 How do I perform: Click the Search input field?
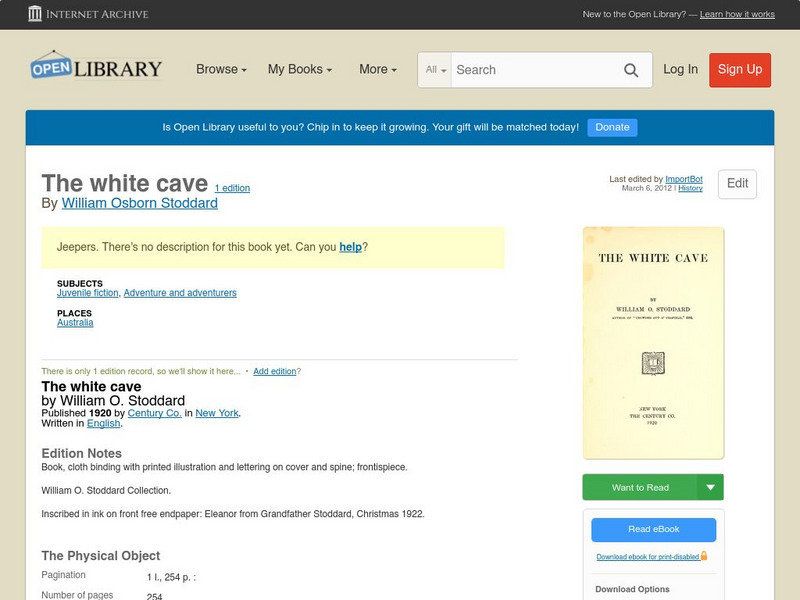(536, 70)
